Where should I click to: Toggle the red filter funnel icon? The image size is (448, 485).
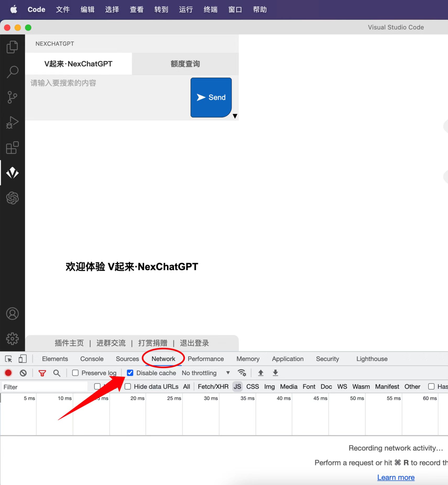tap(42, 373)
